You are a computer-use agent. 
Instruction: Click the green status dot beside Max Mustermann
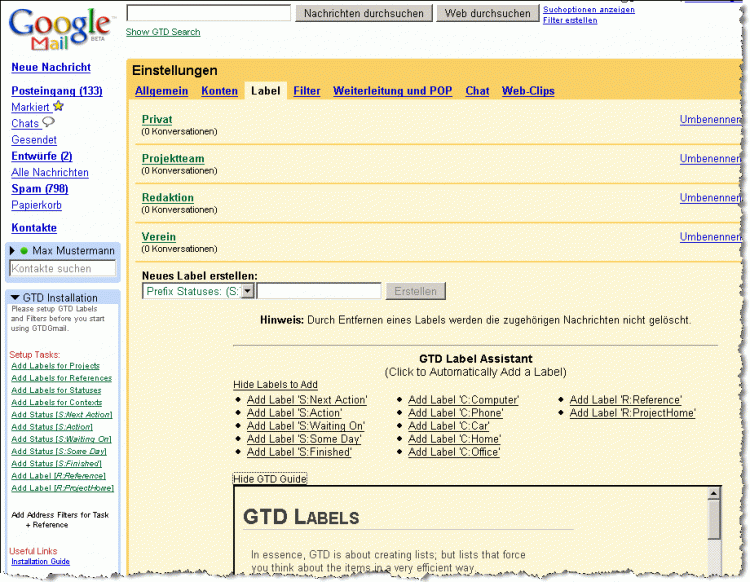point(24,250)
